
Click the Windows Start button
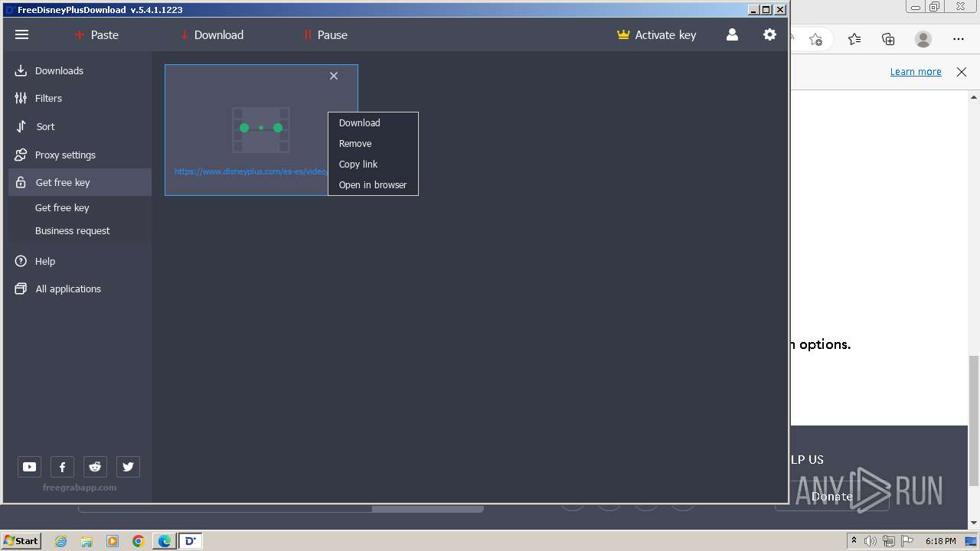[21, 540]
